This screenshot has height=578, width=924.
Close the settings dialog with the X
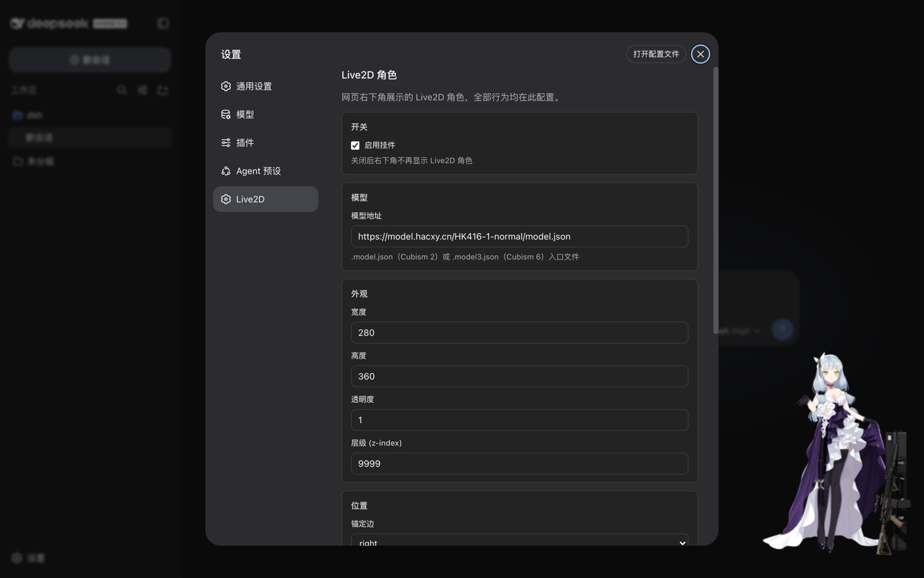tap(701, 54)
